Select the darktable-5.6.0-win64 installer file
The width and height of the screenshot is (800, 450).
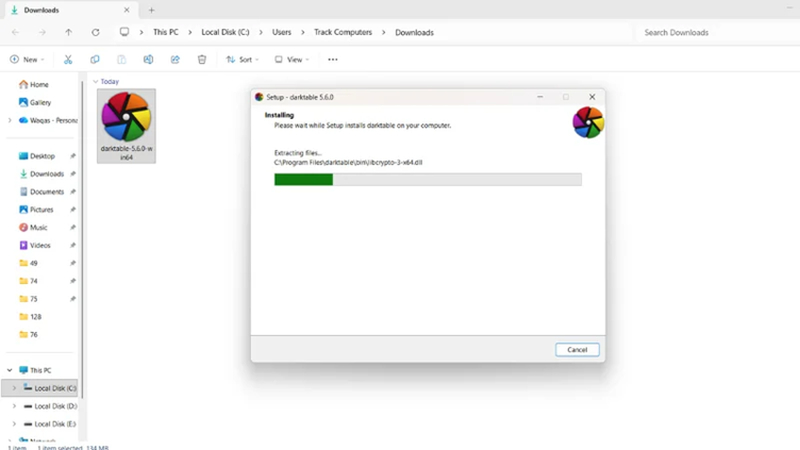coord(127,126)
